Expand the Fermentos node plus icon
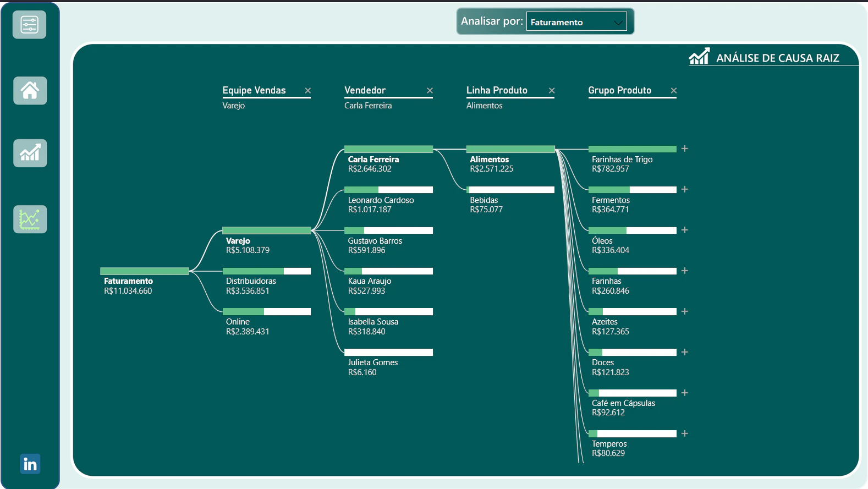 pyautogui.click(x=685, y=189)
